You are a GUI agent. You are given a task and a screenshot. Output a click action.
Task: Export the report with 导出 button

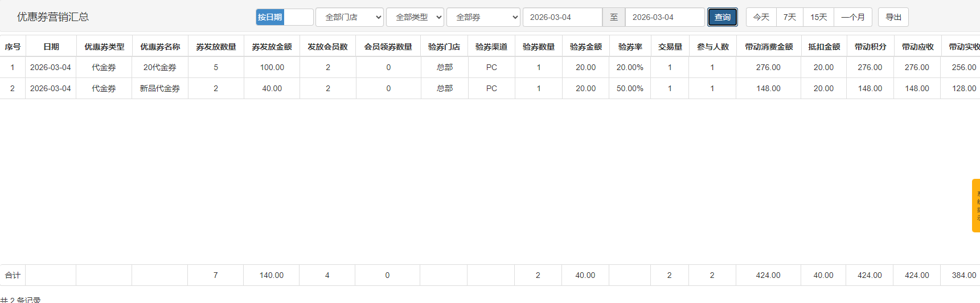click(x=893, y=17)
